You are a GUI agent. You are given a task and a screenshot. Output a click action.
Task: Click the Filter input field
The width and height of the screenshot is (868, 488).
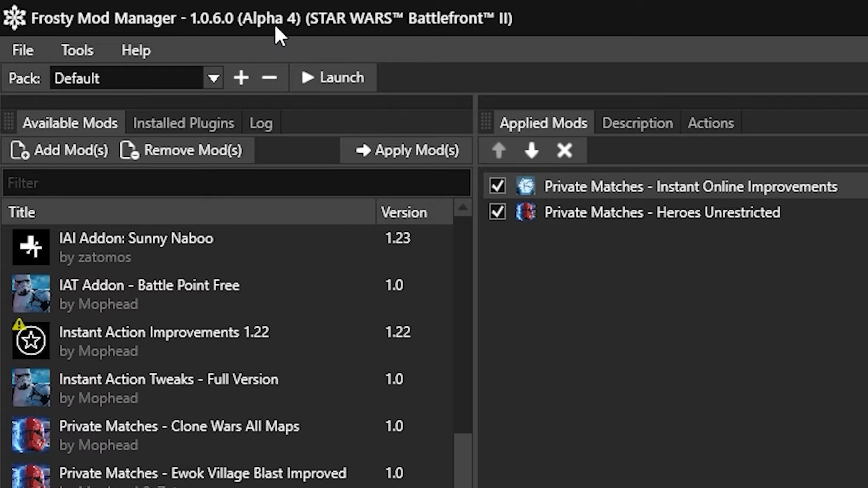click(236, 183)
